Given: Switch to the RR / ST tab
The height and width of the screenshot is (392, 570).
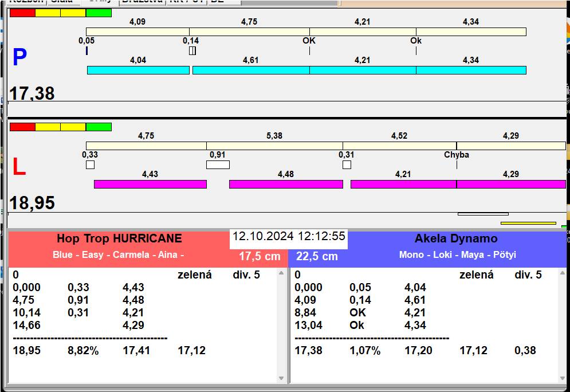Looking at the screenshot, I should [x=186, y=2].
